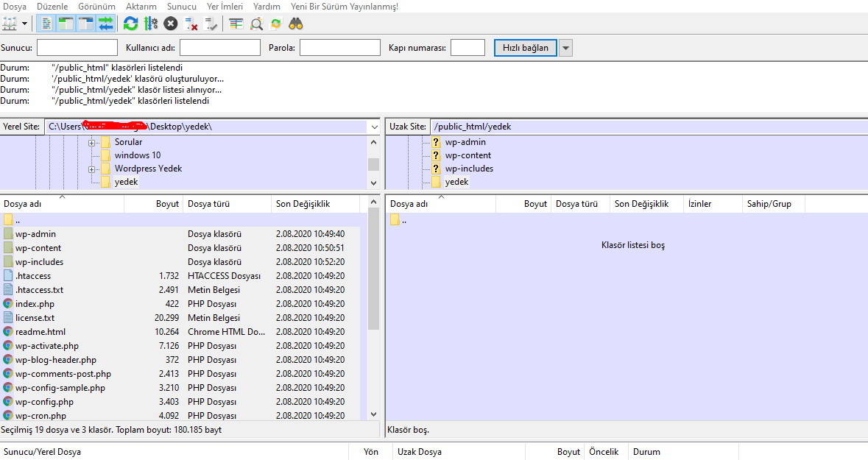Toggle the local directory tree display
The image size is (868, 460).
point(66,24)
